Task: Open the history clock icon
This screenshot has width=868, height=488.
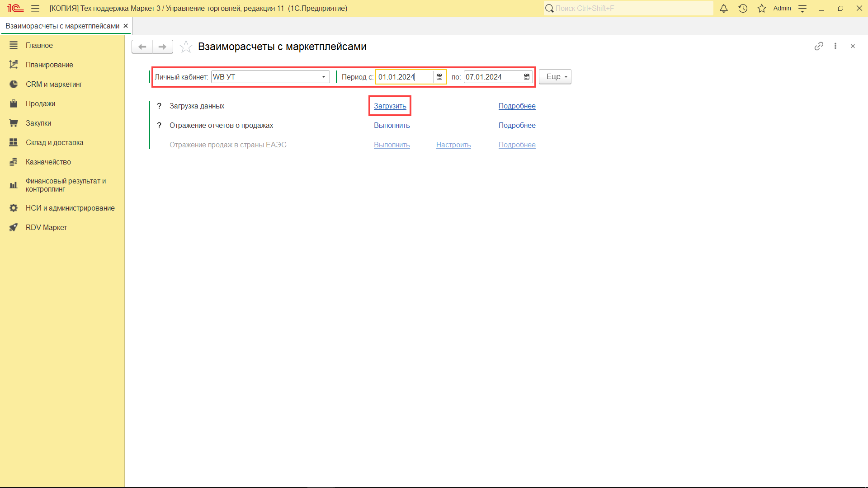Action: (x=743, y=9)
